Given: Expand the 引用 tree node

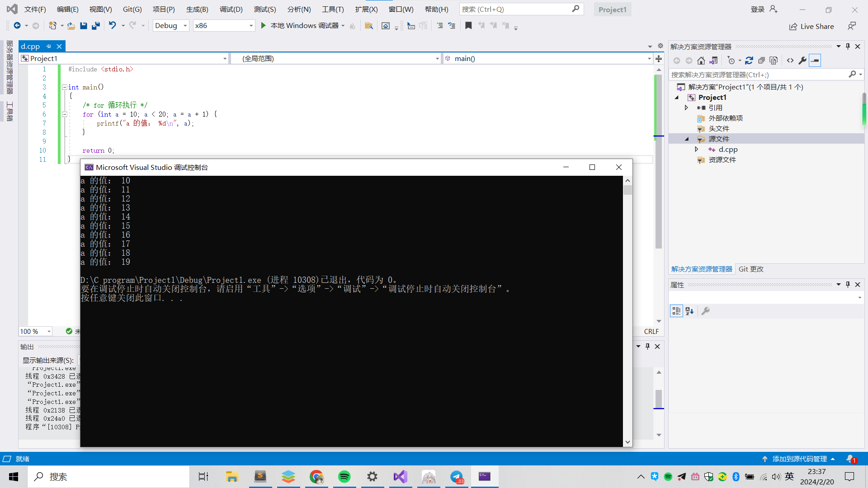Looking at the screenshot, I should (686, 108).
